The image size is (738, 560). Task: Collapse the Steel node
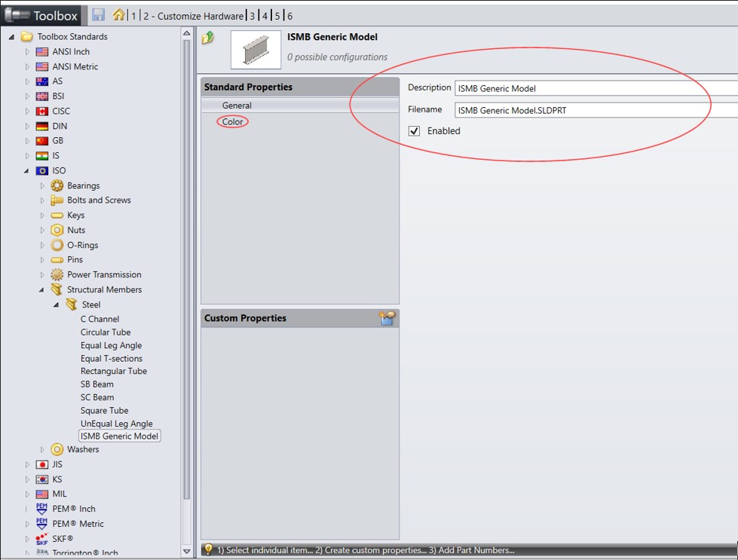click(x=57, y=305)
